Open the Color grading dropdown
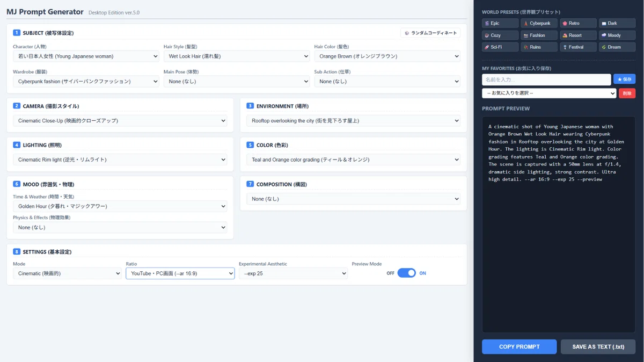 click(353, 160)
